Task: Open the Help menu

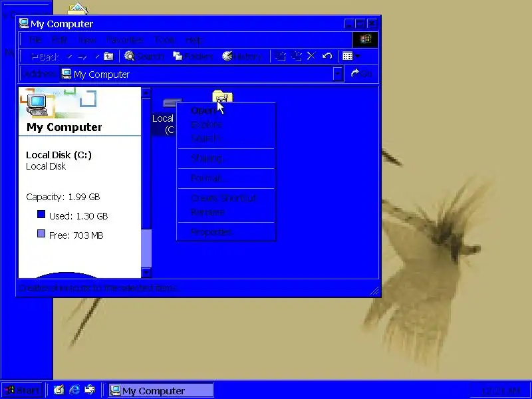Action: 194,40
